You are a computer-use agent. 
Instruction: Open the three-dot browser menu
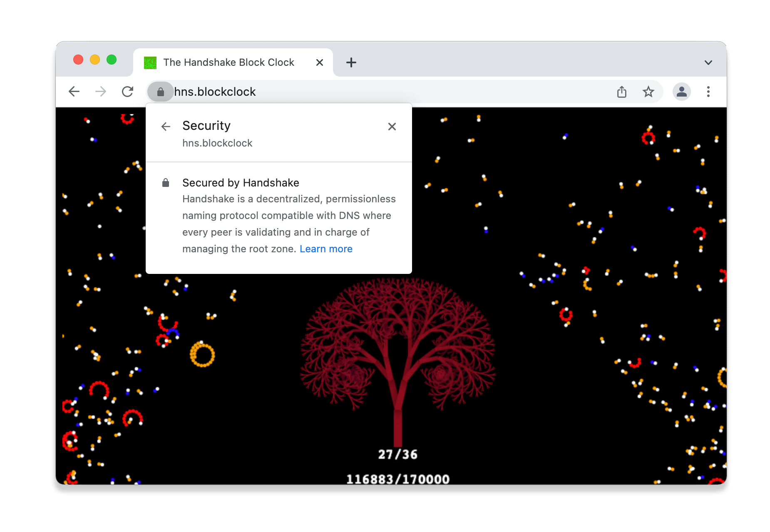(x=708, y=92)
